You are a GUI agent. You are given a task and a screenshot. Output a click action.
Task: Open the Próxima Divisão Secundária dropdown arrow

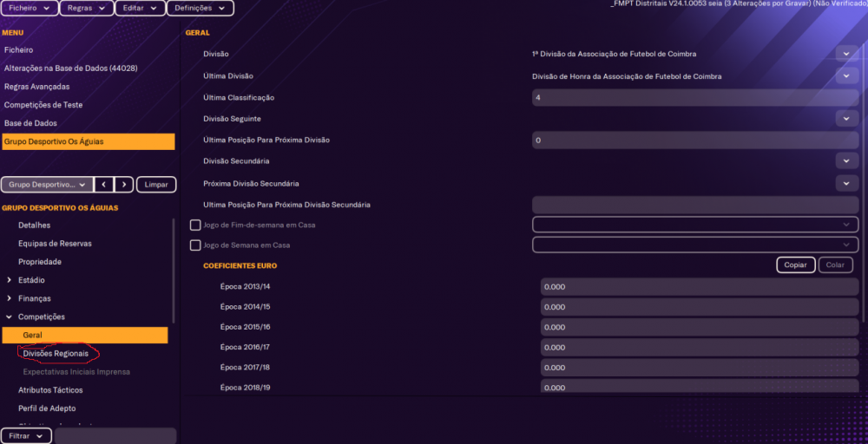846,183
